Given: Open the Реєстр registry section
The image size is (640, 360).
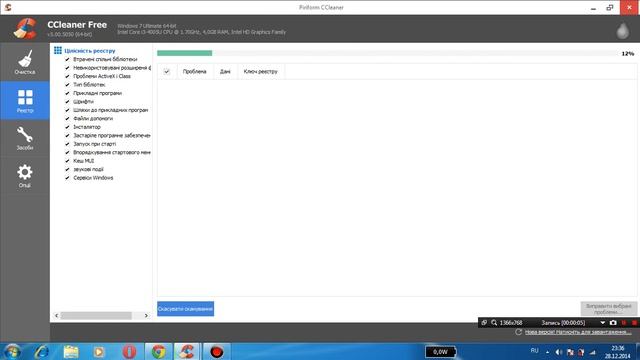Looking at the screenshot, I should tap(25, 100).
